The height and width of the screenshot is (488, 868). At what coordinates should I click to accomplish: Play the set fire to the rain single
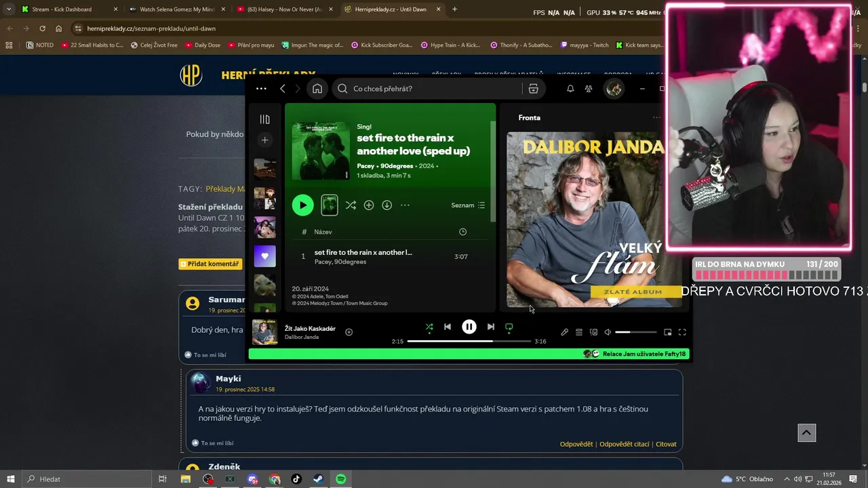(302, 205)
